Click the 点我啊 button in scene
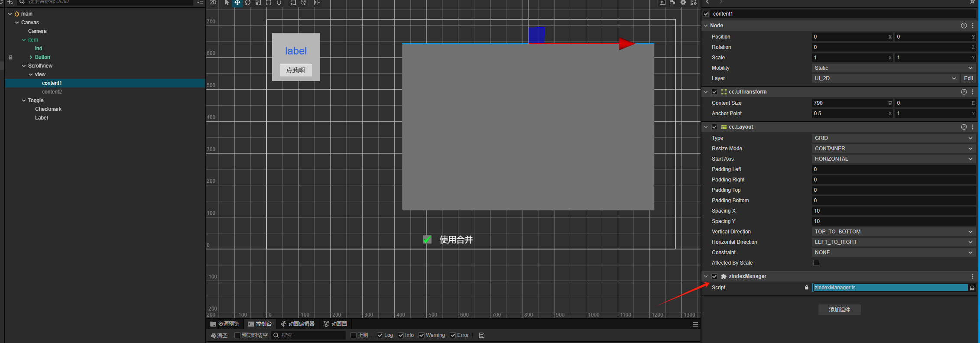This screenshot has height=343, width=980. (296, 70)
